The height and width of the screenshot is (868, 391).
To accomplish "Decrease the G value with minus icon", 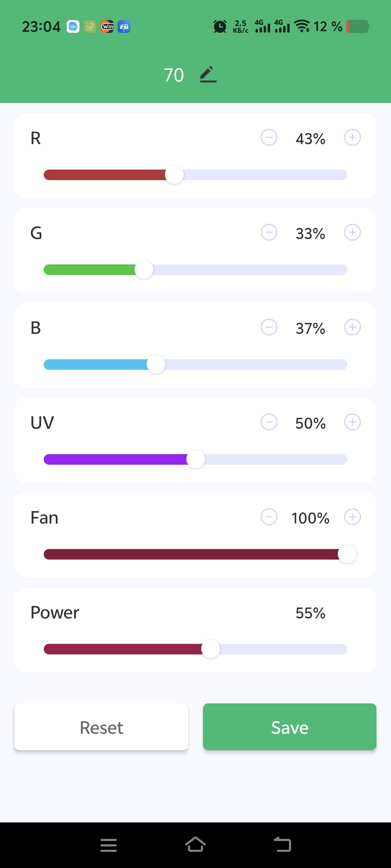I will click(x=269, y=232).
